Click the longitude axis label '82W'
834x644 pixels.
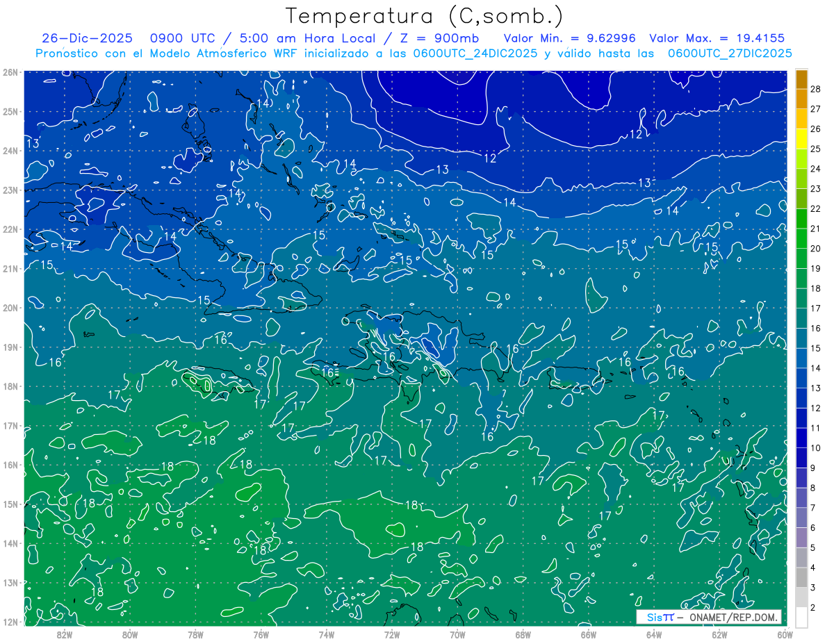point(65,634)
